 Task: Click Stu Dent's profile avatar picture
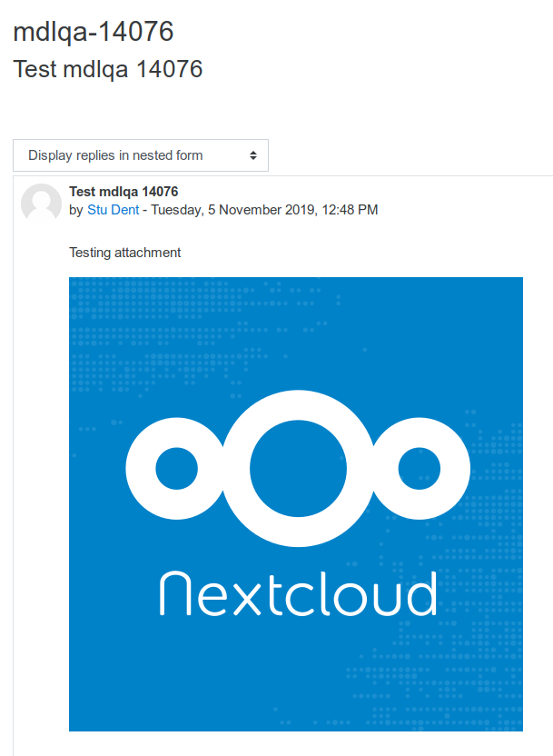click(41, 204)
